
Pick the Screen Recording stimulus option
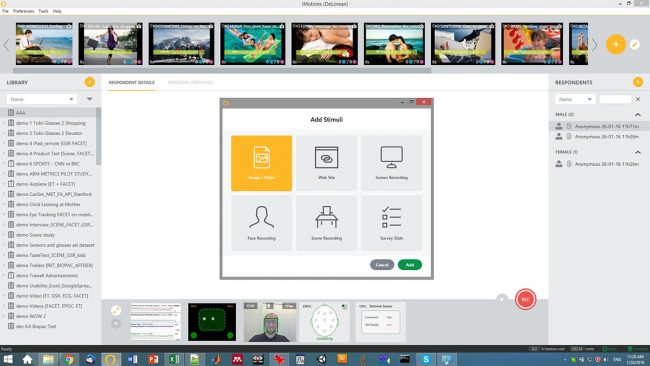click(391, 163)
